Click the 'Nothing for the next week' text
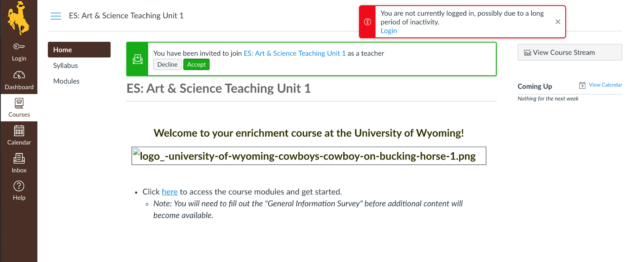The width and height of the screenshot is (644, 262). [548, 98]
